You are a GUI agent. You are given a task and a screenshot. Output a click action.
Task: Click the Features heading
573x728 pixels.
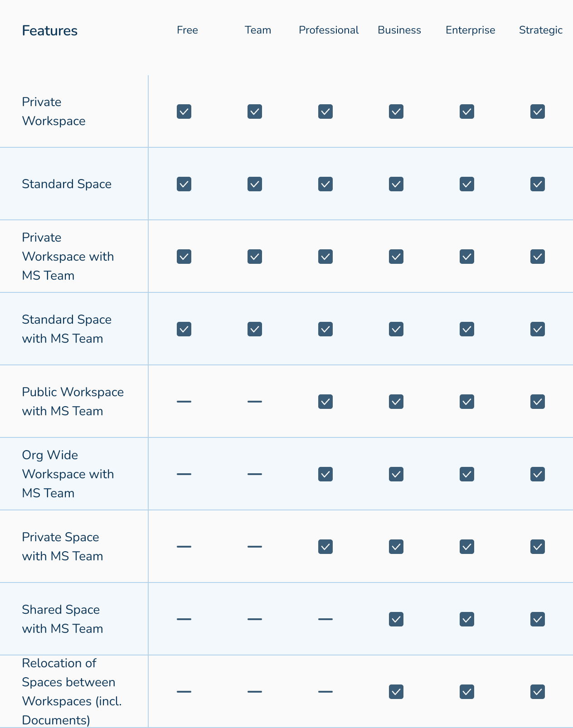50,31
